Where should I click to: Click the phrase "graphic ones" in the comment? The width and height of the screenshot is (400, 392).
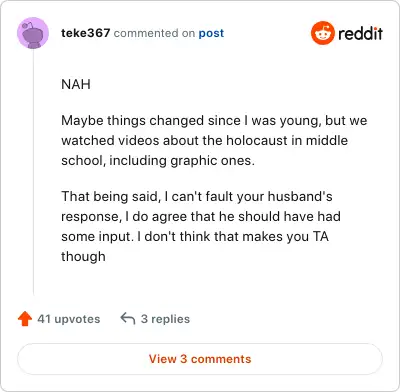(x=212, y=161)
